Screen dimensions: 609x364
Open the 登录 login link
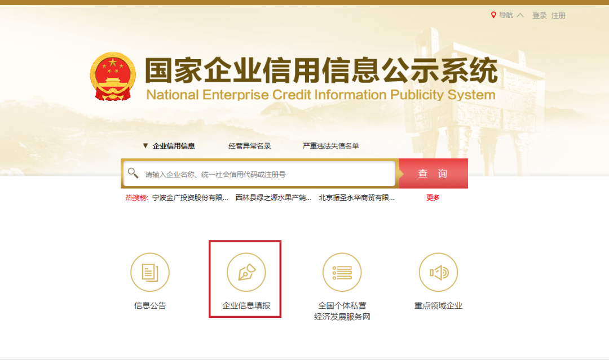[x=540, y=15]
